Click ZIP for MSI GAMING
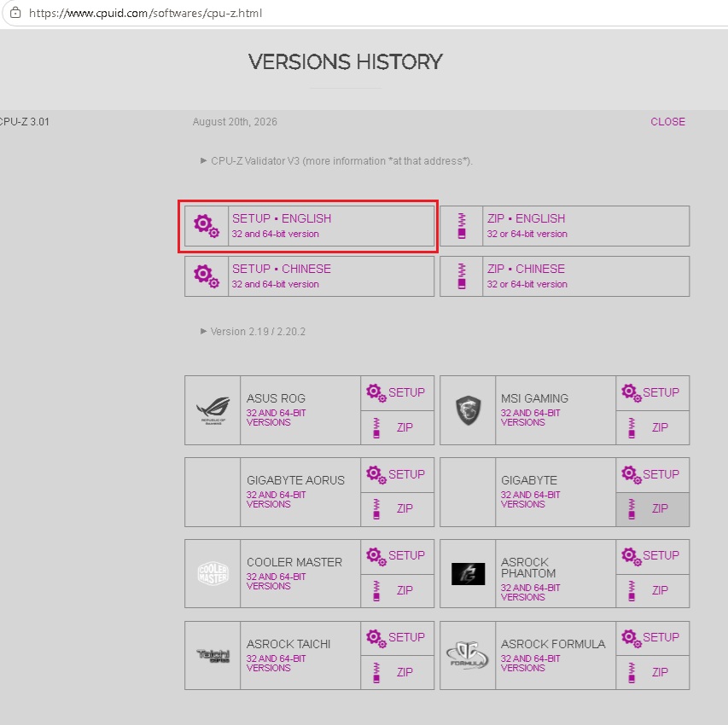Viewport: 728px width, 725px height. (x=653, y=427)
